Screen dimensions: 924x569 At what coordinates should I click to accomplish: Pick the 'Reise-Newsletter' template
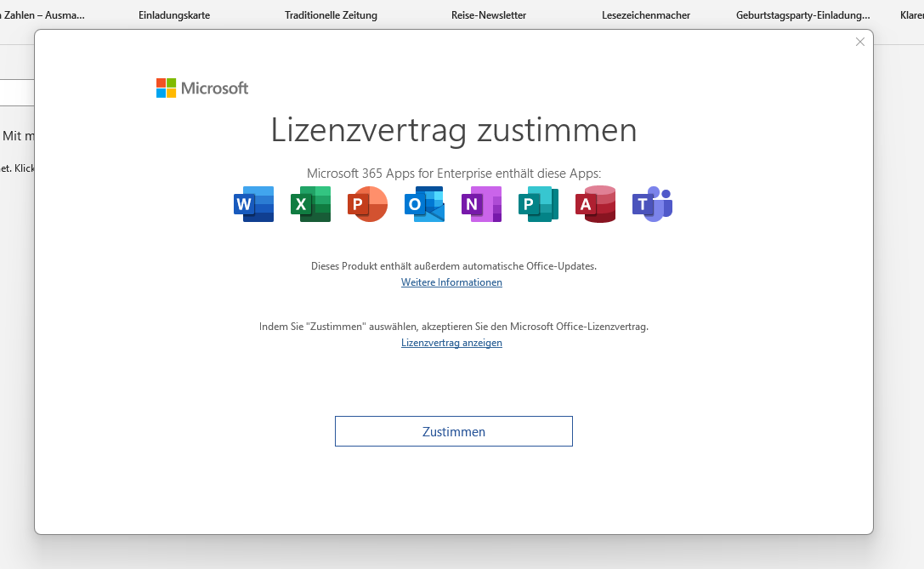tap(489, 15)
